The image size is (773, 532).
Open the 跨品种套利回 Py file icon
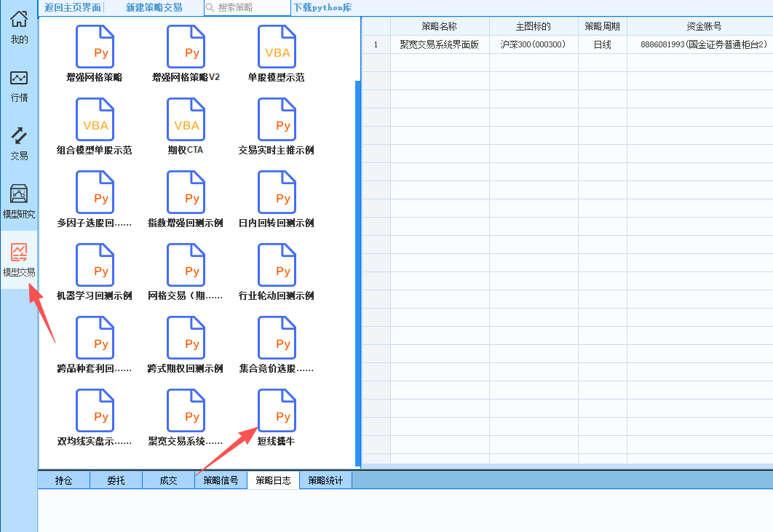[x=95, y=338]
